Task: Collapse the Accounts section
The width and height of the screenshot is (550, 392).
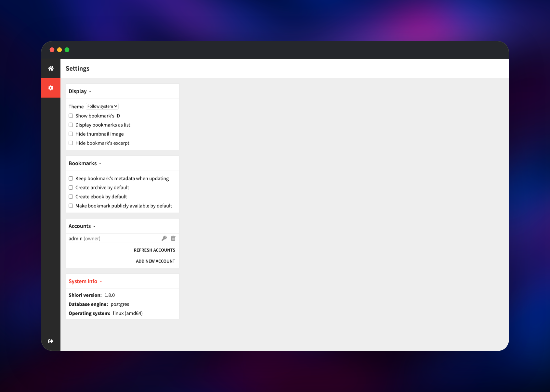Action: pyautogui.click(x=94, y=226)
